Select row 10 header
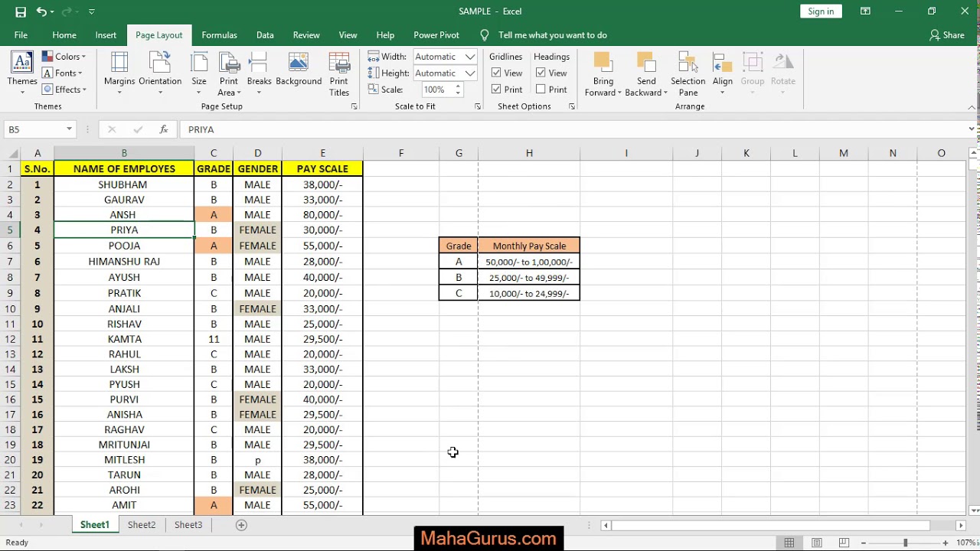 tap(11, 308)
